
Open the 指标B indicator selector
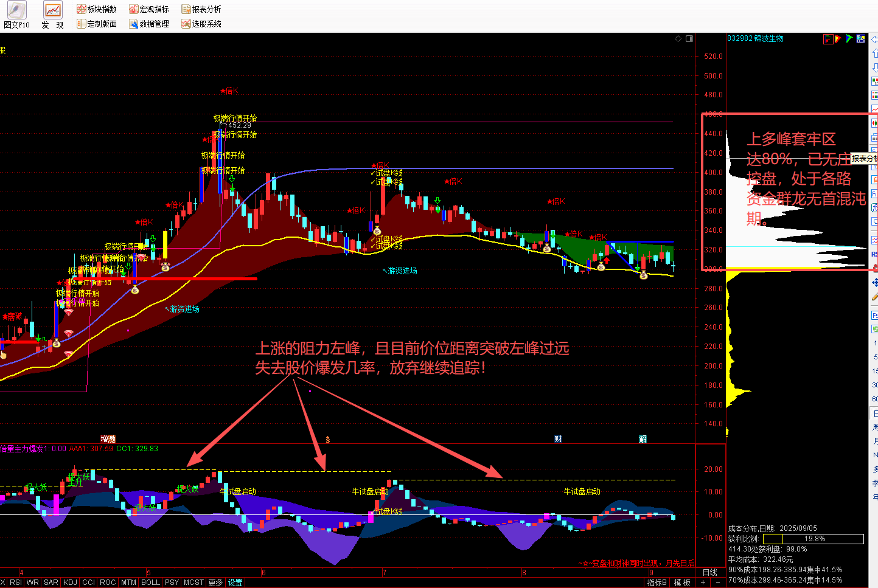(657, 583)
